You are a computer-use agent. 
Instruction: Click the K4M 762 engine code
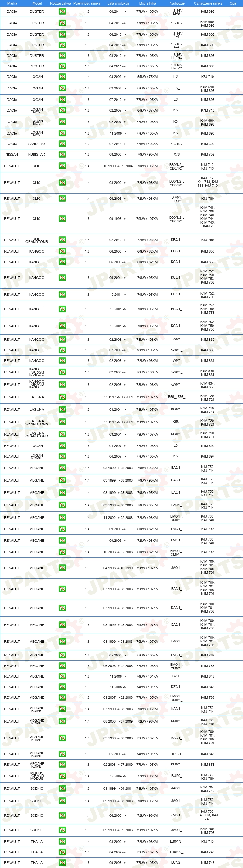208,655
